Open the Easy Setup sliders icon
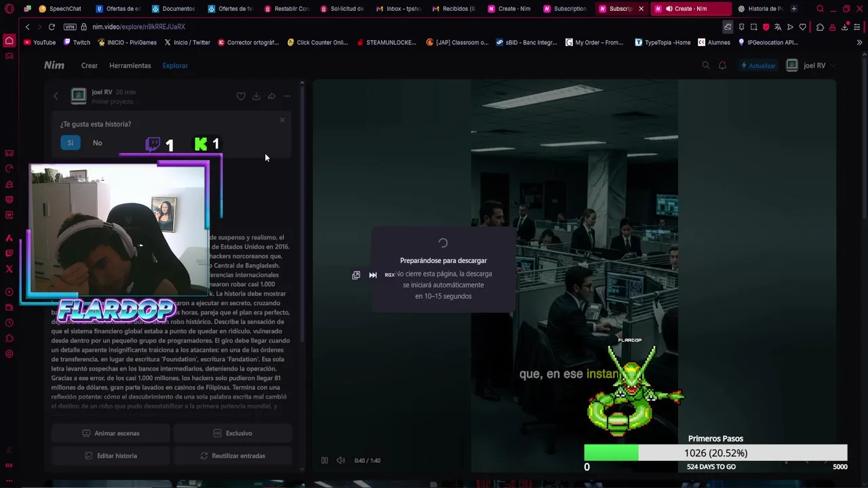This screenshot has width=868, height=488. pos(857,27)
